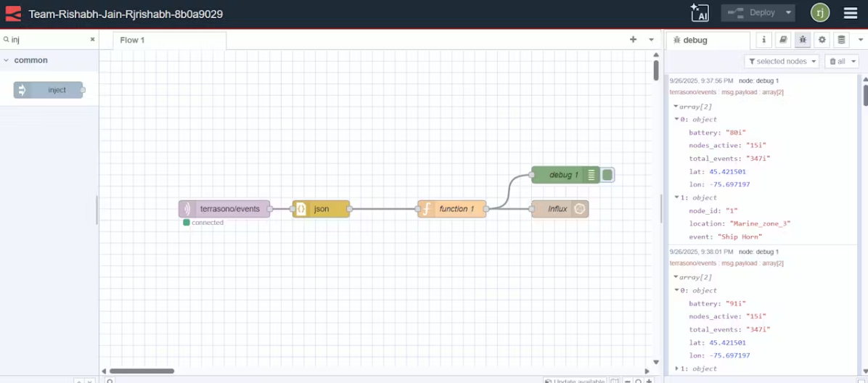This screenshot has height=383, width=868.
Task: Click the output port of function 1
Action: coord(486,209)
